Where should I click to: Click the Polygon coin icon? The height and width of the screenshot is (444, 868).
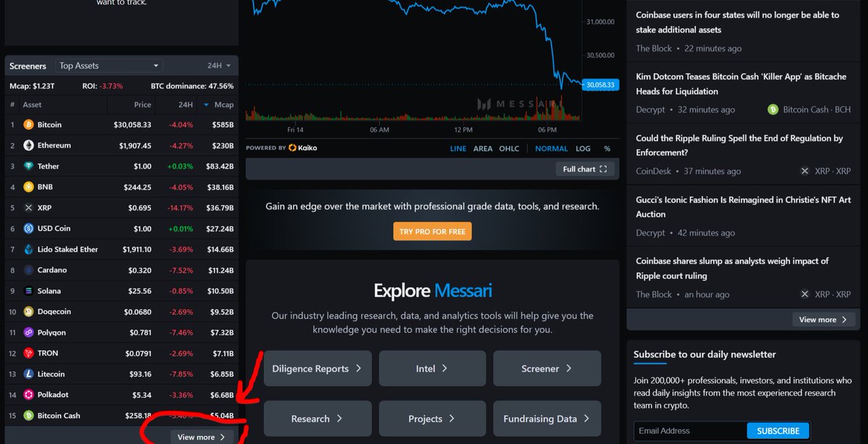28,333
